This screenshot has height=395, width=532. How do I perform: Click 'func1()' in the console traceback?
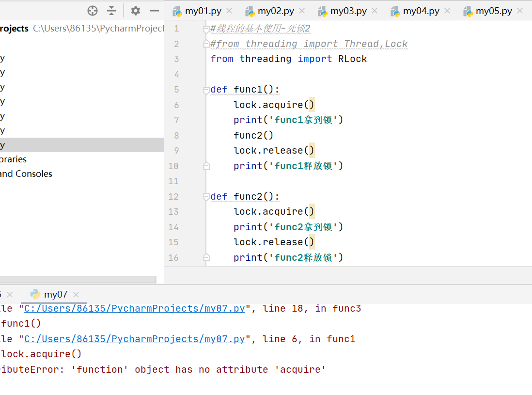tap(21, 323)
